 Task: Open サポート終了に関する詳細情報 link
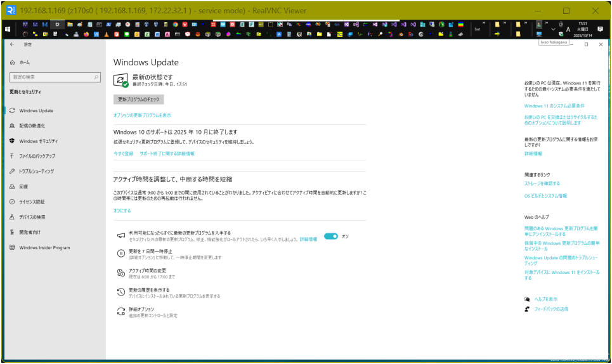(x=167, y=153)
